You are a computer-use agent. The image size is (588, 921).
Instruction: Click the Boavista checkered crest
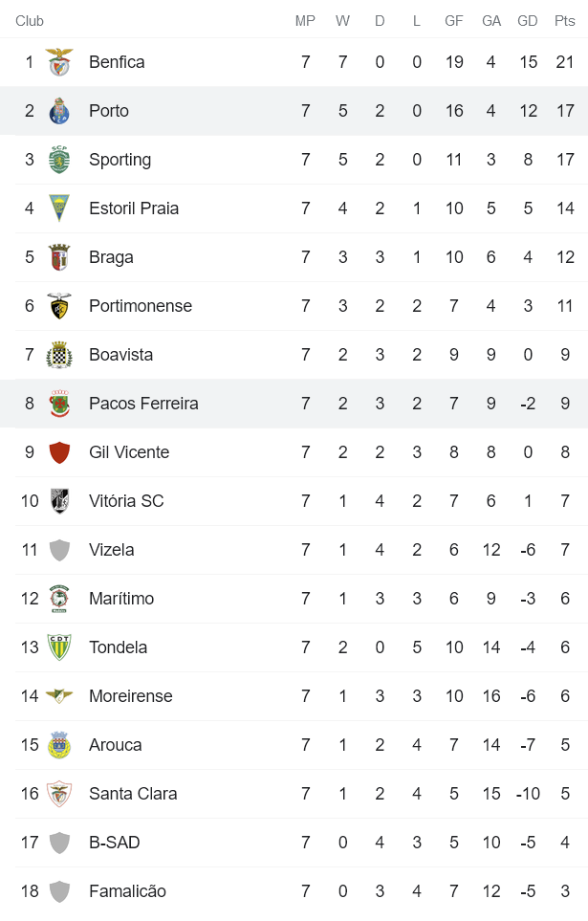point(59,355)
